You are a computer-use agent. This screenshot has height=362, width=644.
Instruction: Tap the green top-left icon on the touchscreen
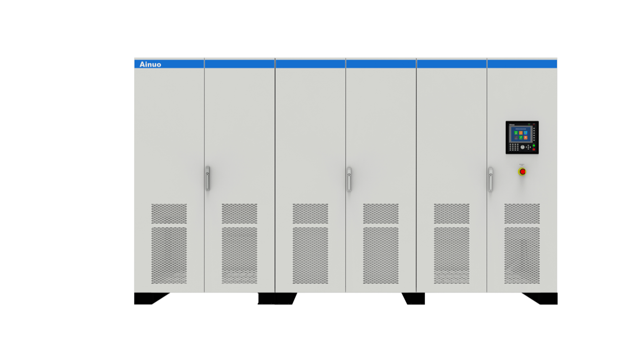coord(516,133)
